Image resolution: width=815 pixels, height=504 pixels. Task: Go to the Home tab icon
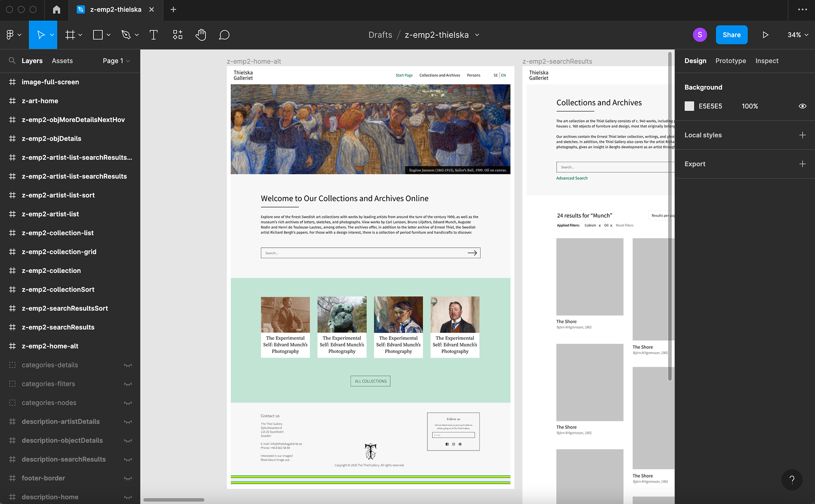point(56,9)
